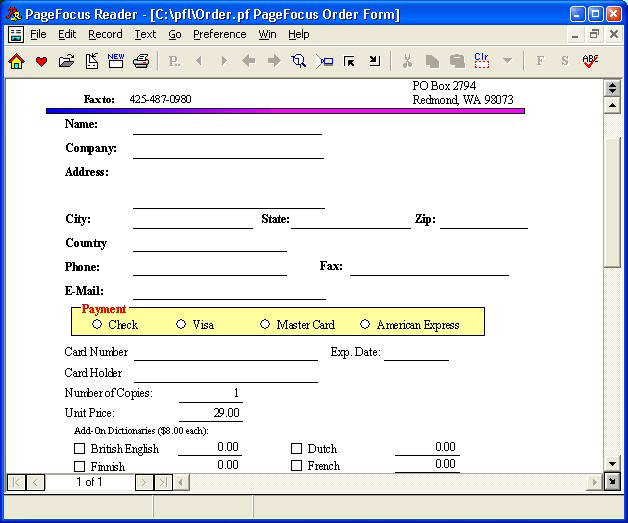Image resolution: width=628 pixels, height=523 pixels.
Task: Click the Card Number input field
Action: click(226, 353)
